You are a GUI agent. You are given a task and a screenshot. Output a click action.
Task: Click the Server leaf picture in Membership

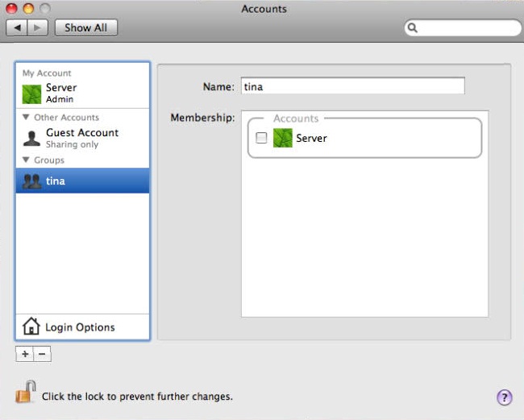tap(283, 138)
